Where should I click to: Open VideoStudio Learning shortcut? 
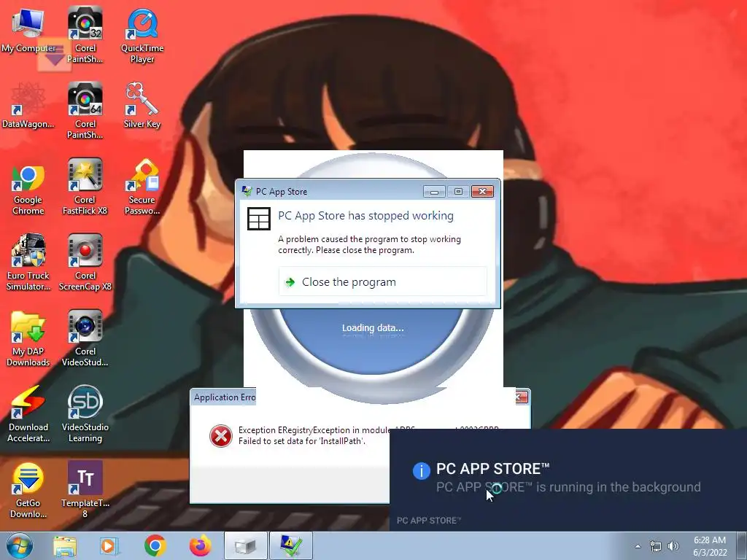85,414
